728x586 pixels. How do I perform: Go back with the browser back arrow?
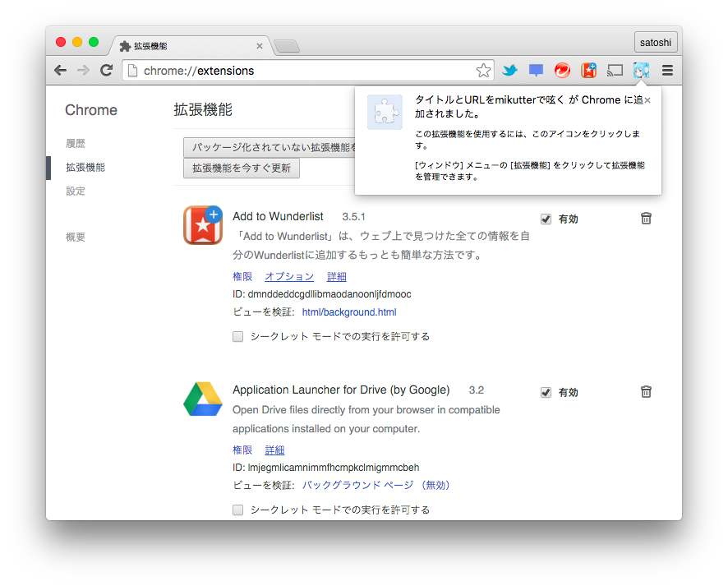[x=60, y=71]
